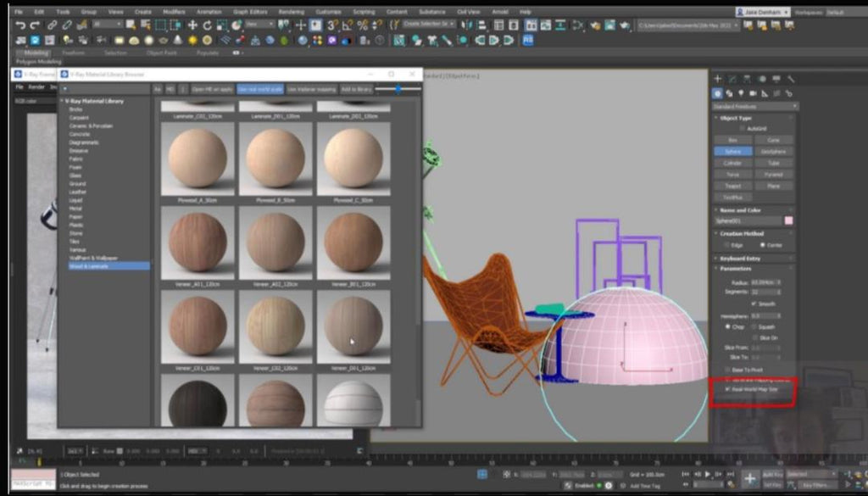Toggle the Angle Snap icon
868x496 pixels.
click(347, 25)
